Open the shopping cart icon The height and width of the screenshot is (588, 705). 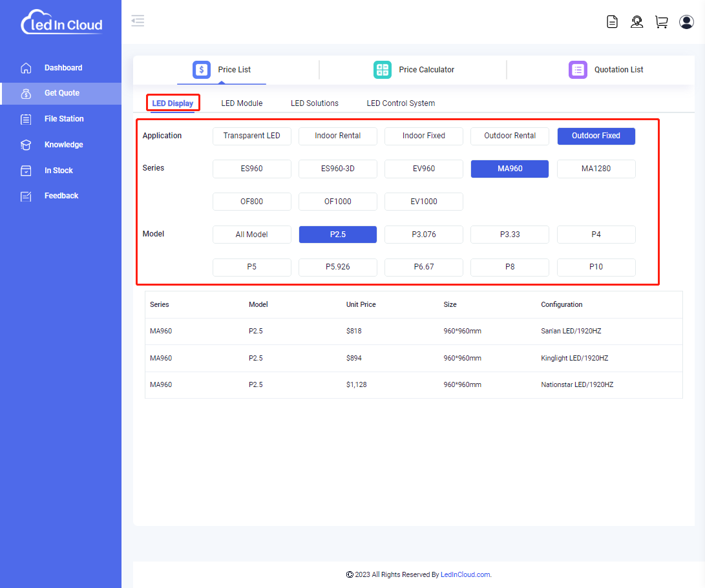coord(661,22)
